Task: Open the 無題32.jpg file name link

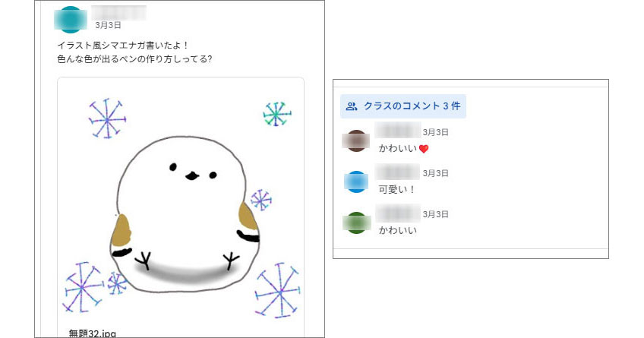Action: (92, 333)
